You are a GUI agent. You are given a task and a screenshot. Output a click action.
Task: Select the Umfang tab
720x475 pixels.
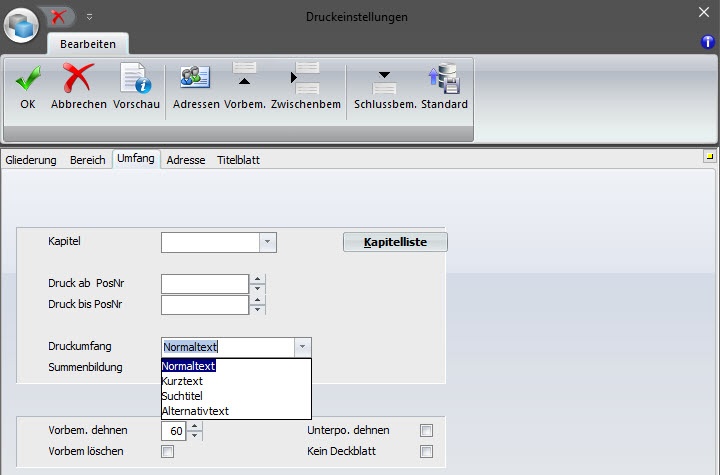point(136,158)
